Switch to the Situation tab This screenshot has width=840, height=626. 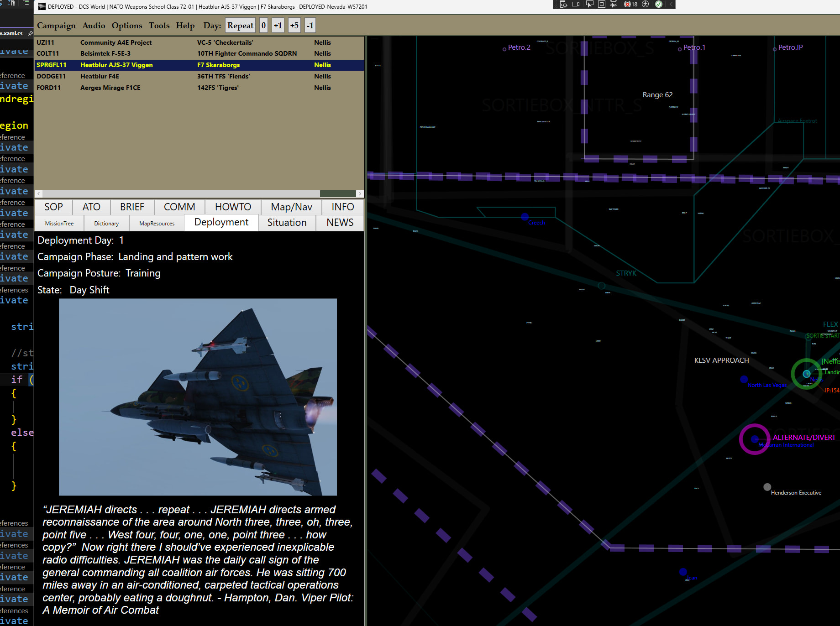tap(287, 223)
